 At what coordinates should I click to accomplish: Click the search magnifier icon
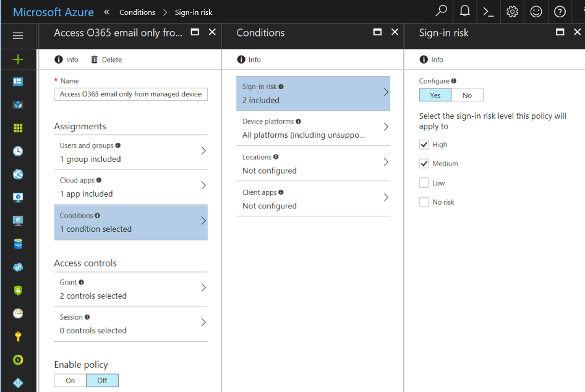coord(441,12)
